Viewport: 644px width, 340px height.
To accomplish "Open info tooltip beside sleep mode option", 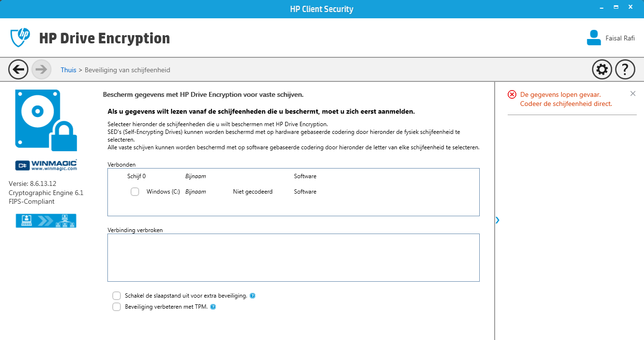I will pyautogui.click(x=253, y=296).
